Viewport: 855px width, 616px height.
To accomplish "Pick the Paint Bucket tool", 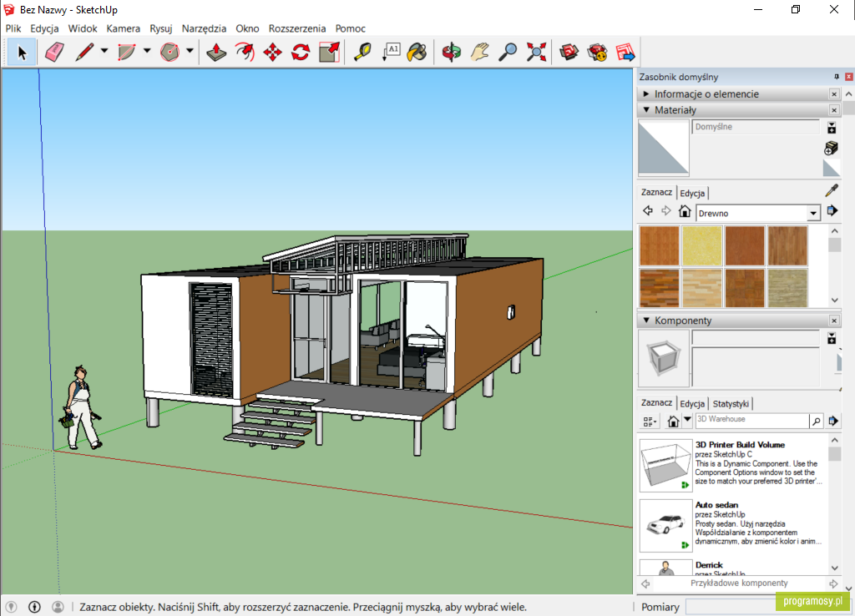I will [417, 53].
